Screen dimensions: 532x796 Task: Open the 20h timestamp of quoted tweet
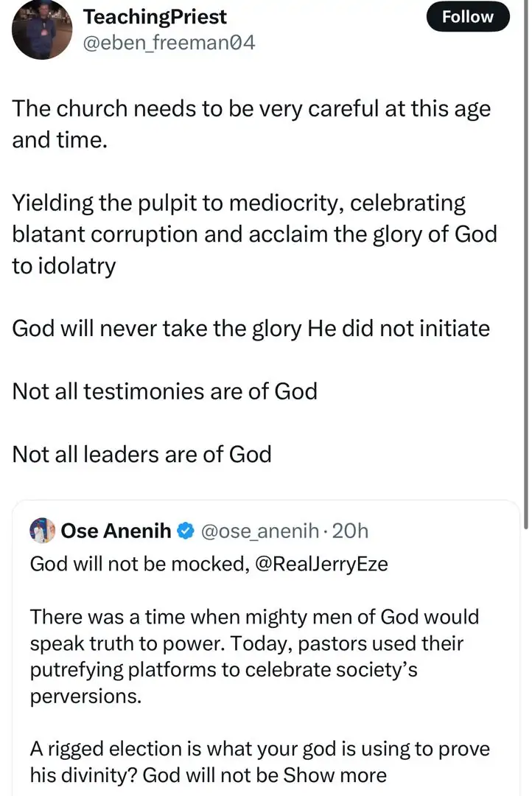pyautogui.click(x=351, y=530)
